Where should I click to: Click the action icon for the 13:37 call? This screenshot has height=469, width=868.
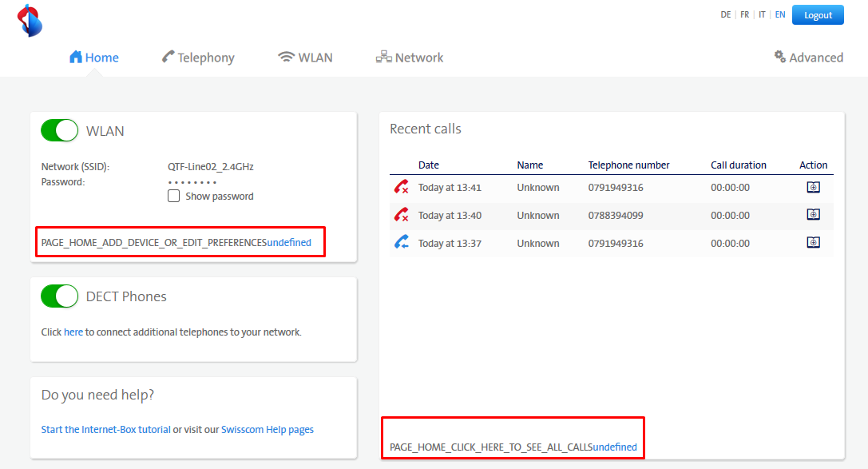813,243
